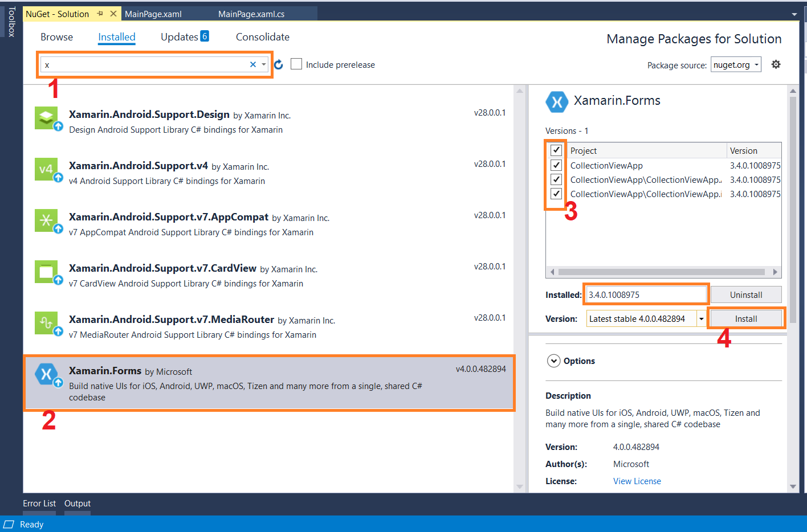This screenshot has width=807, height=532.
Task: Click the Xamarin.Forms package icon in the details pane
Action: coord(557,102)
